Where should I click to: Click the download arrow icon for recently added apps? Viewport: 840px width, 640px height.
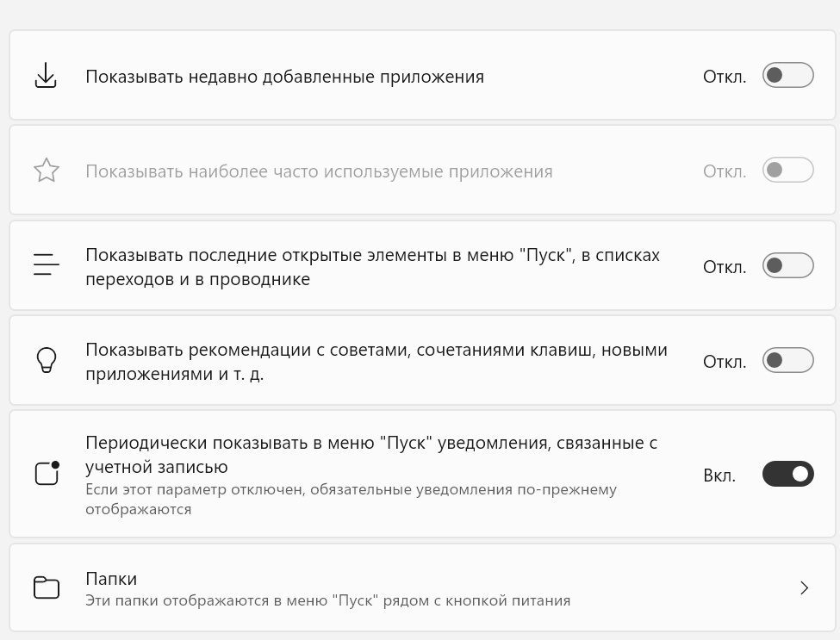(x=46, y=76)
